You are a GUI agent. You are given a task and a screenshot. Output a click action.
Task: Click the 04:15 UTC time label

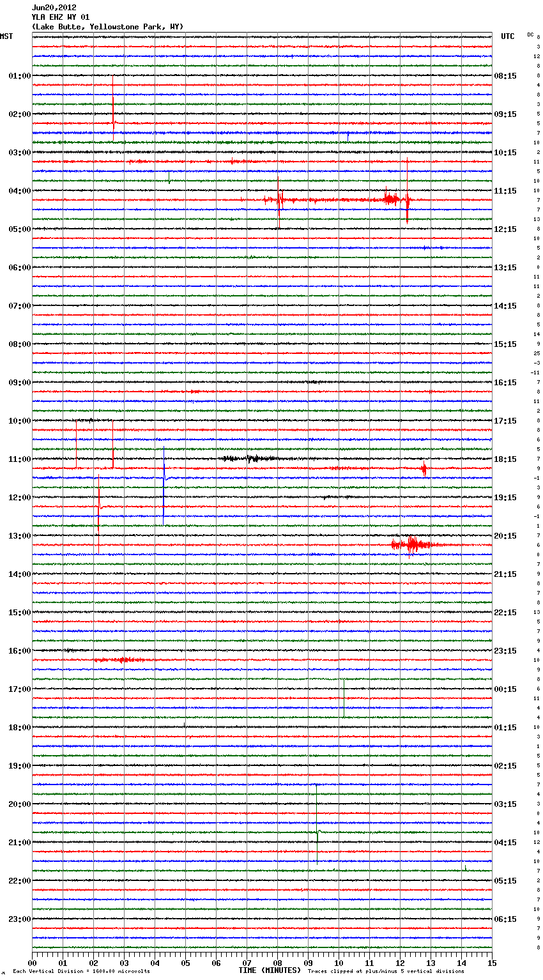505,843
